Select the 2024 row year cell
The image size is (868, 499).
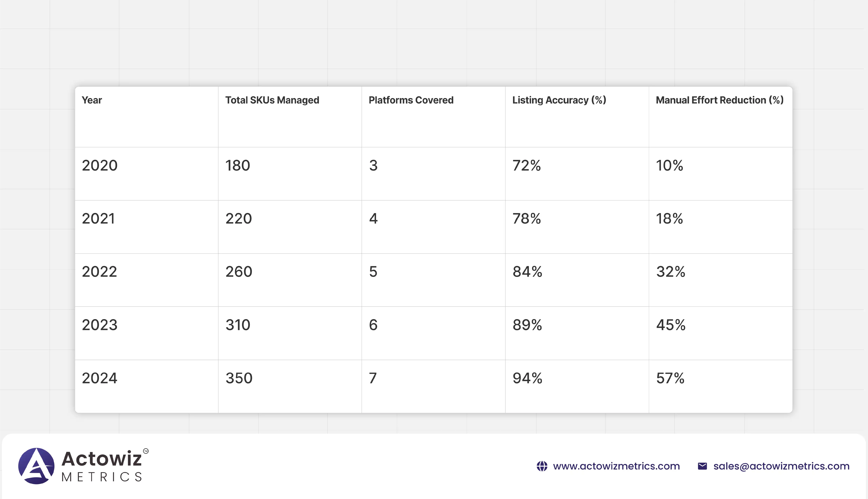[99, 378]
